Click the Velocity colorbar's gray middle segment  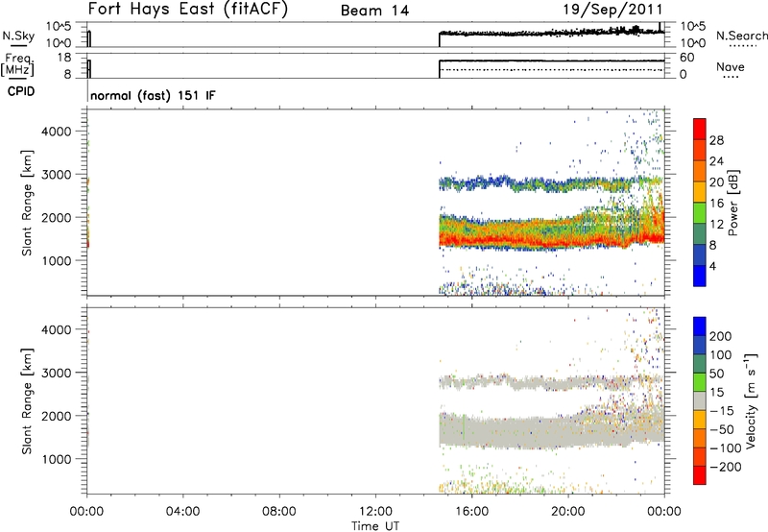coord(700,400)
